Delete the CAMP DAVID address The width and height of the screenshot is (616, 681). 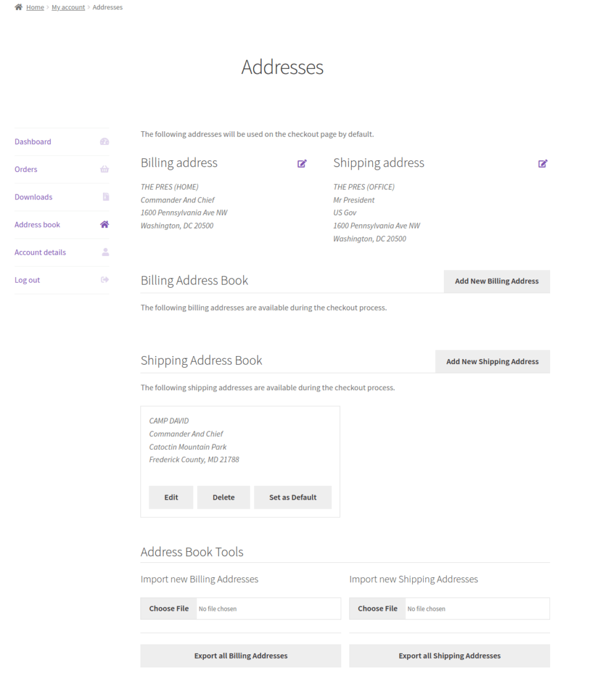(x=223, y=497)
